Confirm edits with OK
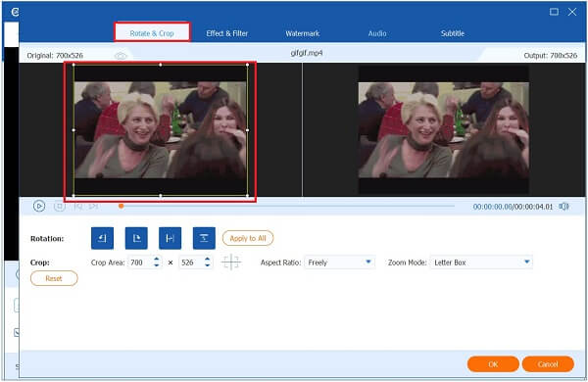 pyautogui.click(x=493, y=364)
